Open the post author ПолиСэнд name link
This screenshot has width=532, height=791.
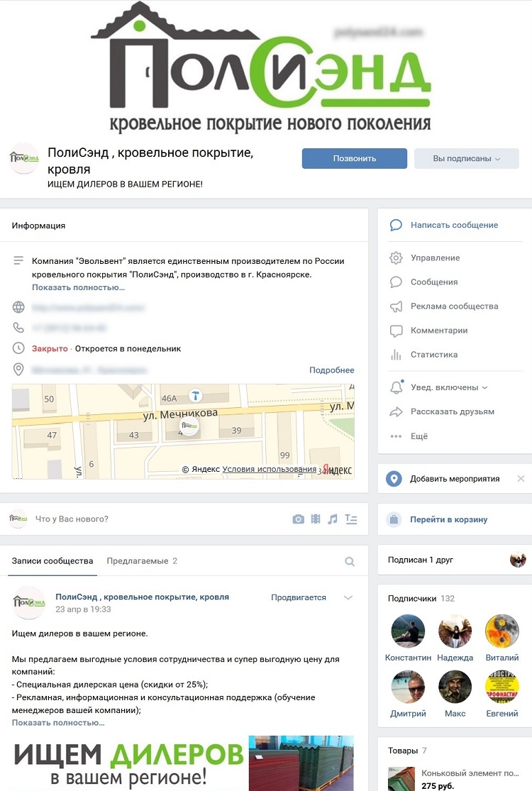pyautogui.click(x=142, y=597)
